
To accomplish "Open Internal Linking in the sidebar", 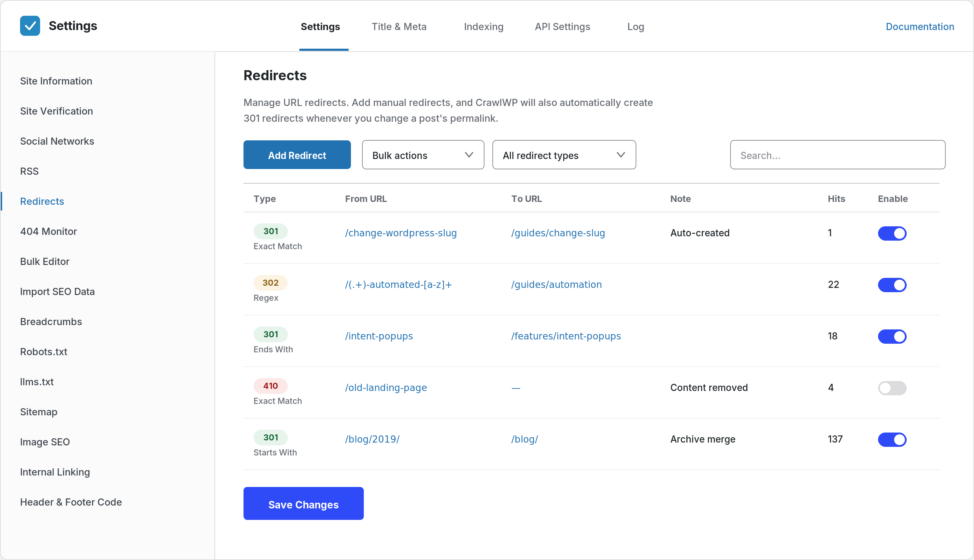I will [x=55, y=472].
